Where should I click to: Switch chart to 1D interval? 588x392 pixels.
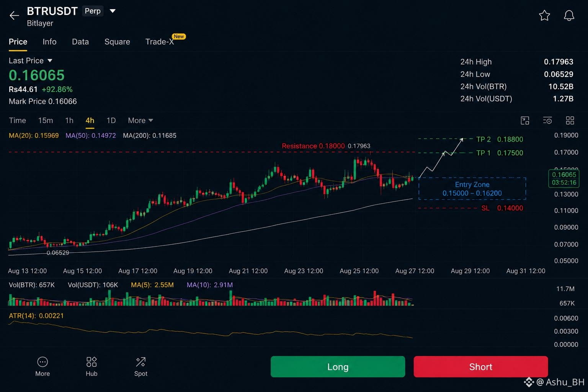click(111, 121)
